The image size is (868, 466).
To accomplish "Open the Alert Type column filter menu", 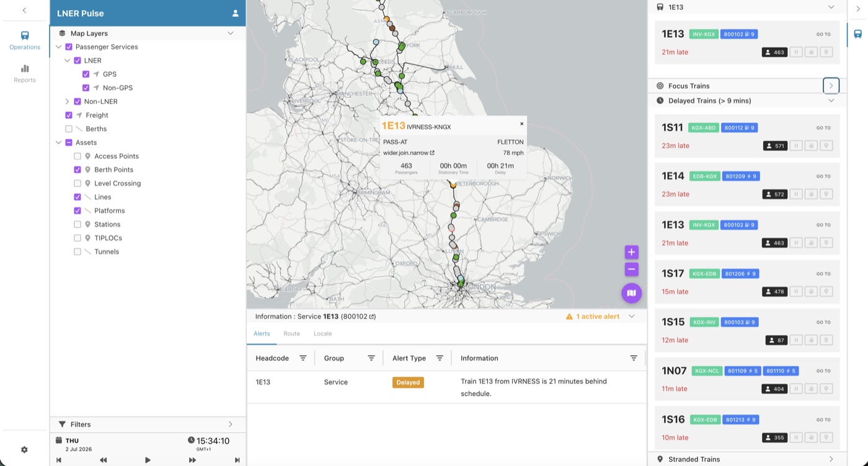I will tap(440, 358).
